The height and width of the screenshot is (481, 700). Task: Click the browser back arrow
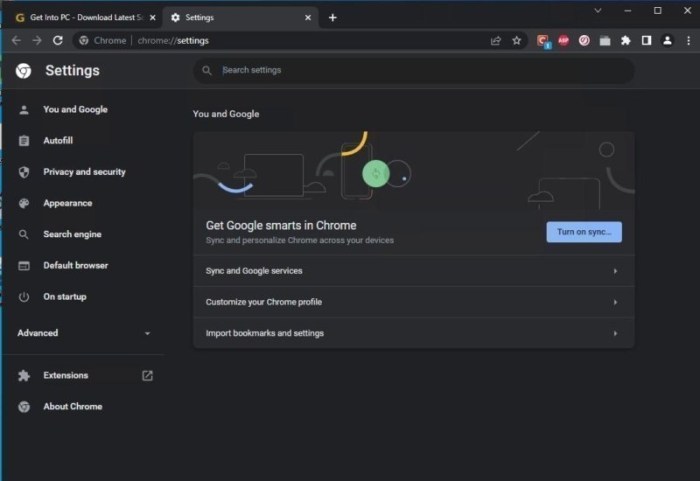(x=17, y=41)
